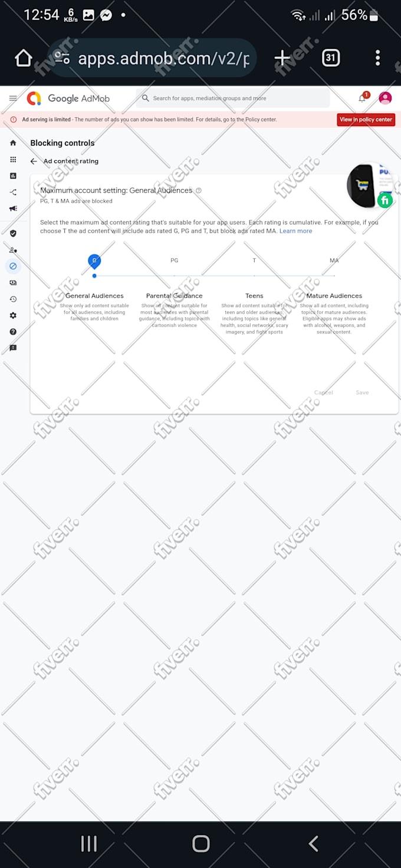Go back with the Ad content rating arrow
The height and width of the screenshot is (868, 401).
34,161
